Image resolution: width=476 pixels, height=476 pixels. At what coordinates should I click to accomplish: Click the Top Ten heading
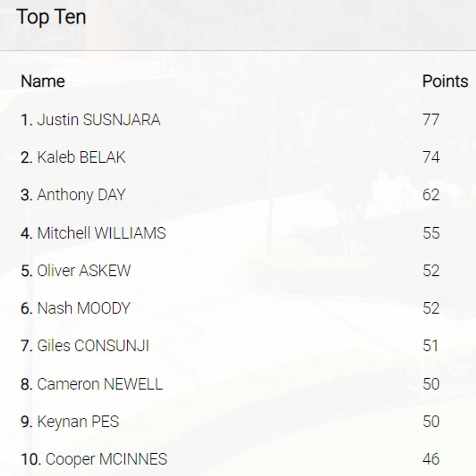[52, 17]
